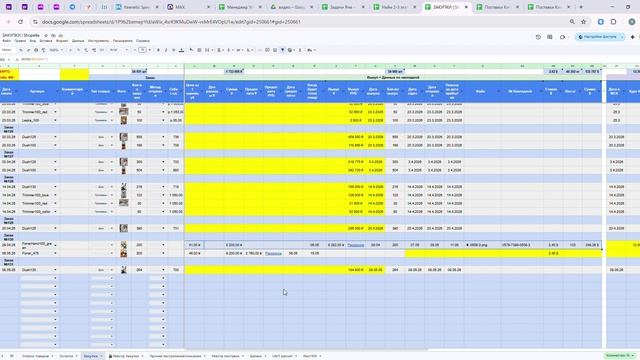Start a Meet call with camera icon
The width and height of the screenshot is (640, 360).
pos(562,37)
